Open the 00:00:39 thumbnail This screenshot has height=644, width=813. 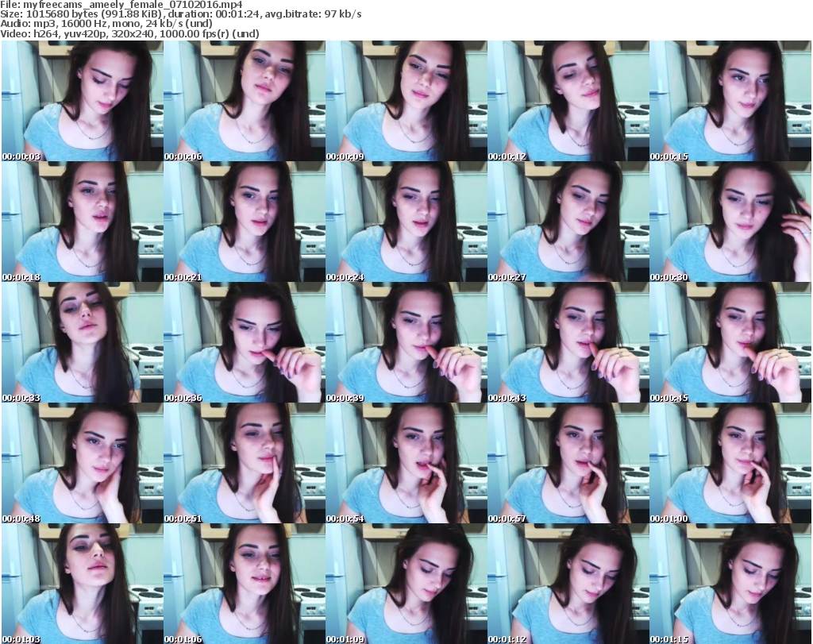(x=406, y=343)
